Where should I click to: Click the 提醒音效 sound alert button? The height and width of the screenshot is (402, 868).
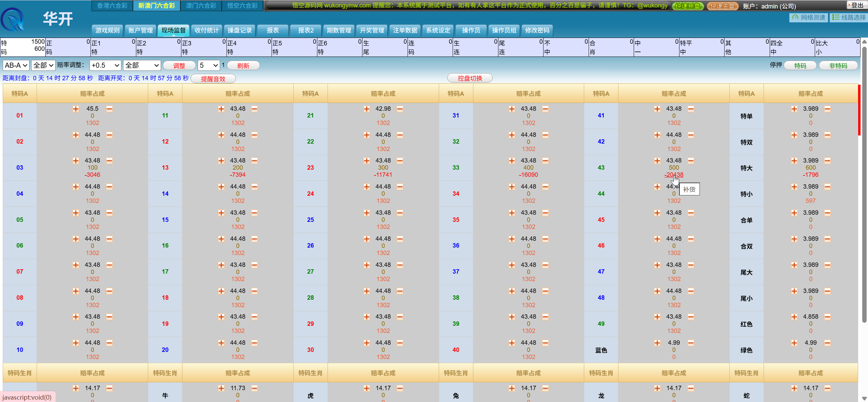click(x=213, y=79)
